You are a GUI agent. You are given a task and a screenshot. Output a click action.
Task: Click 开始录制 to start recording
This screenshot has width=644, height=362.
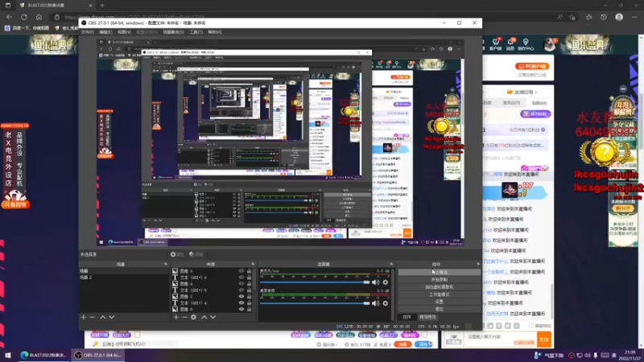[439, 279]
